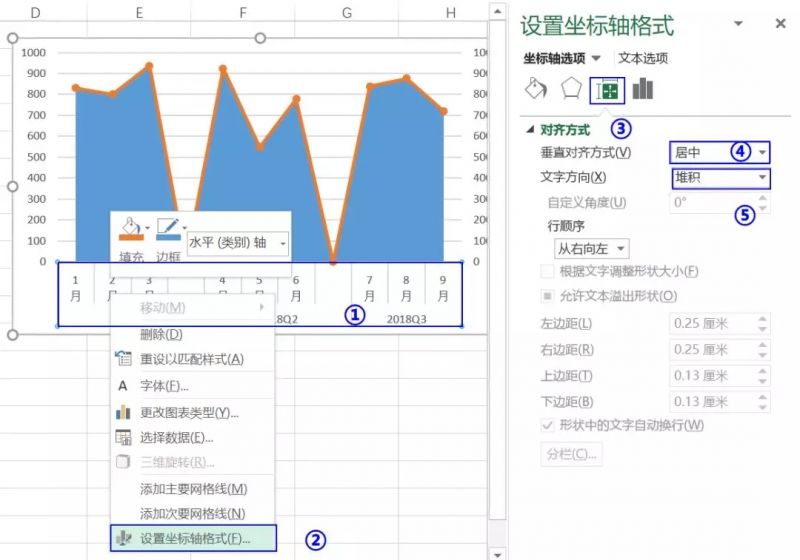Click the worksheet scrollbar up arrow
Screen dimensions: 800x560
coord(497,11)
